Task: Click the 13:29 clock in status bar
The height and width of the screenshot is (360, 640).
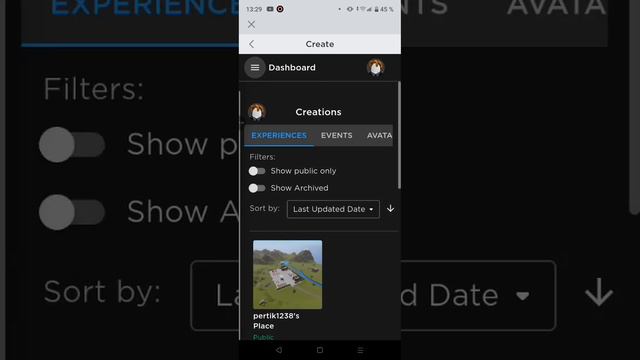Action: (x=254, y=9)
